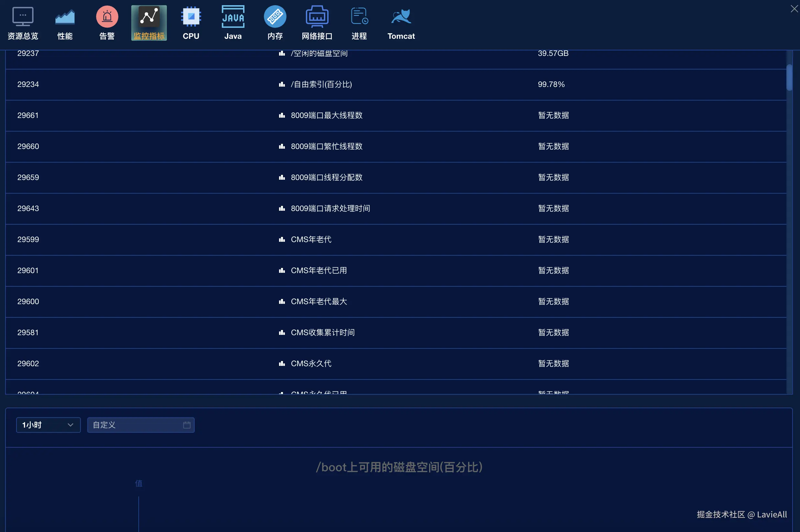
Task: Expand the 1小时 time range dropdown
Action: click(48, 425)
